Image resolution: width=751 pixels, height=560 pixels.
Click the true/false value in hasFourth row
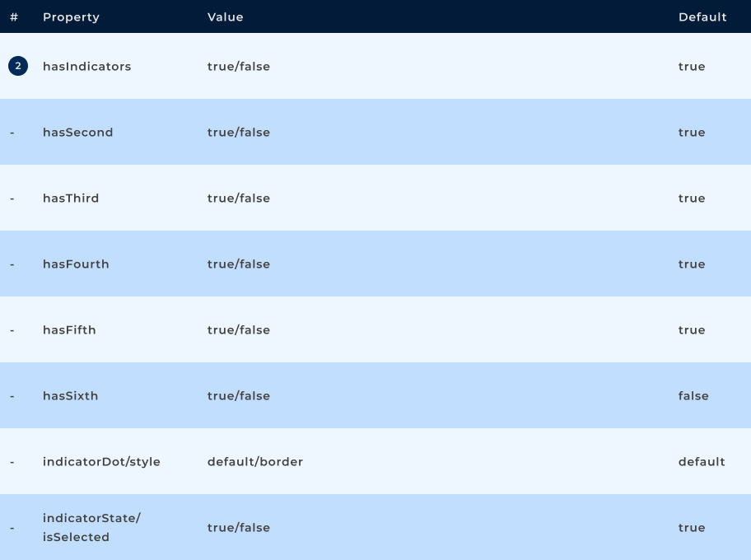point(238,264)
